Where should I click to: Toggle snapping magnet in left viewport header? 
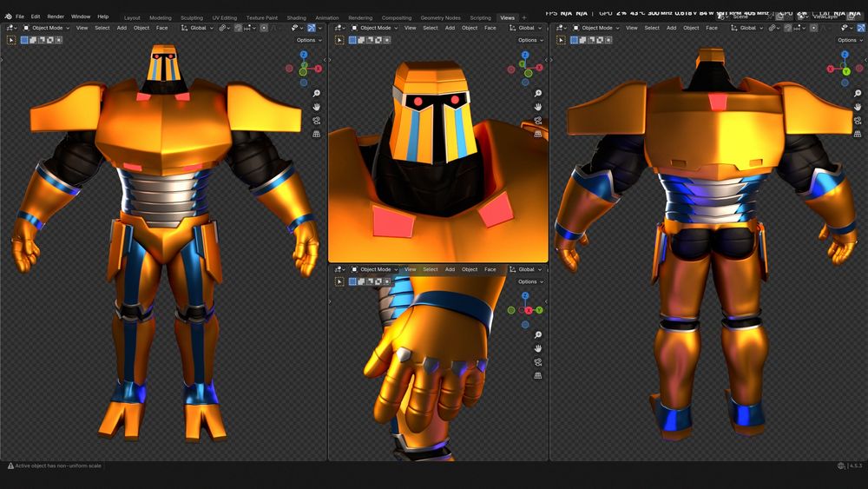(238, 28)
